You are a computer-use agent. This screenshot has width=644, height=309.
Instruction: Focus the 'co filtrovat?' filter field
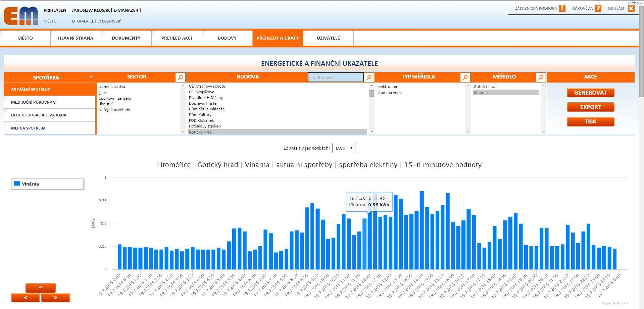336,78
